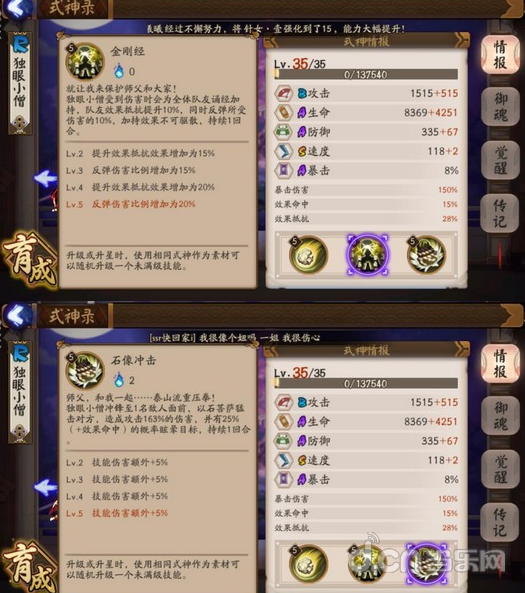This screenshot has width=525, height=593.
Task: Click the large 金刚经 skill icon in the description header
Action: pos(85,61)
